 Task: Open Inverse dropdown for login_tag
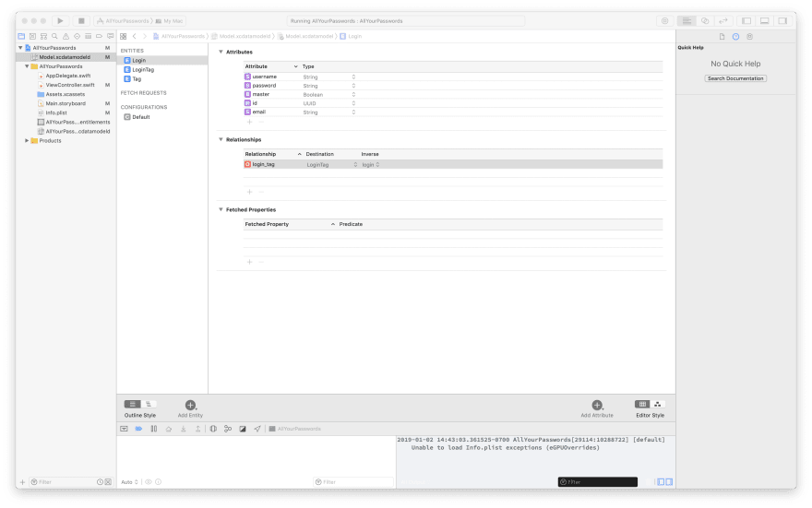(377, 164)
